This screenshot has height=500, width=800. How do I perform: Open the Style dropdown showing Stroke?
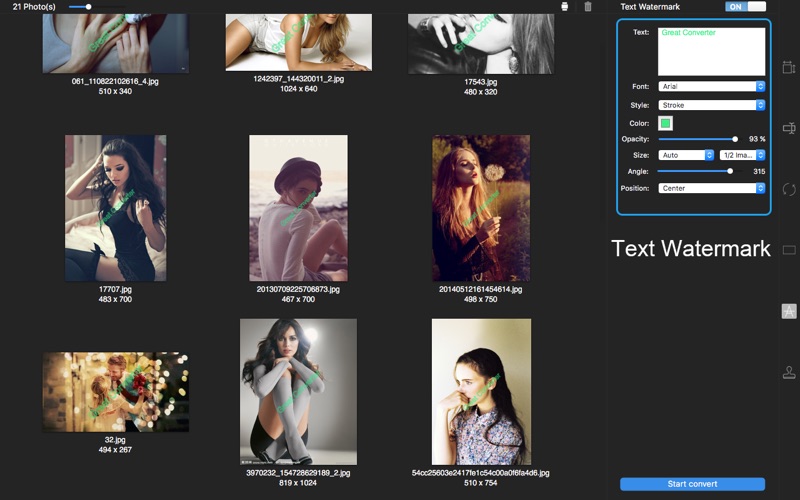[x=711, y=105]
